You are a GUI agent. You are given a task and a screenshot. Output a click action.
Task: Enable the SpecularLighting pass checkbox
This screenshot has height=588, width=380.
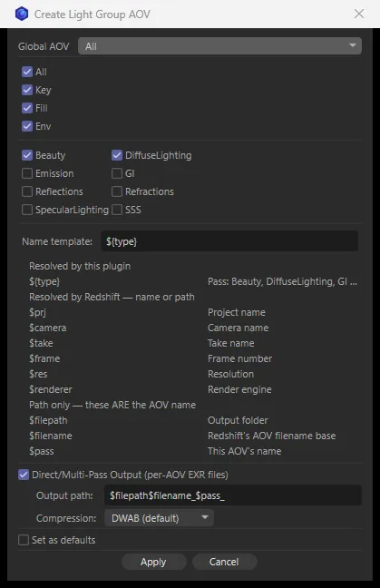(27, 210)
